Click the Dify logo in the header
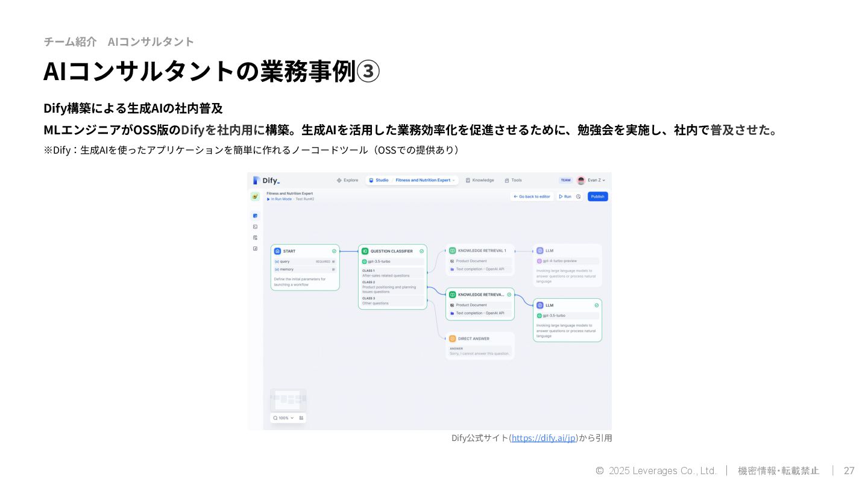Image resolution: width=868 pixels, height=488 pixels. [x=266, y=180]
